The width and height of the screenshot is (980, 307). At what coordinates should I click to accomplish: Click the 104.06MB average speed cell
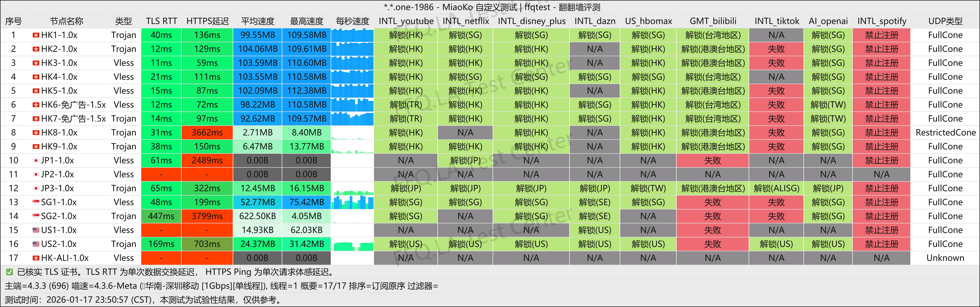(257, 49)
